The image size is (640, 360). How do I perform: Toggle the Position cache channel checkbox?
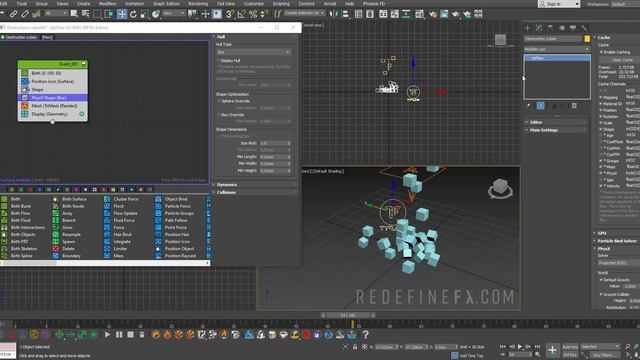[x=601, y=110]
